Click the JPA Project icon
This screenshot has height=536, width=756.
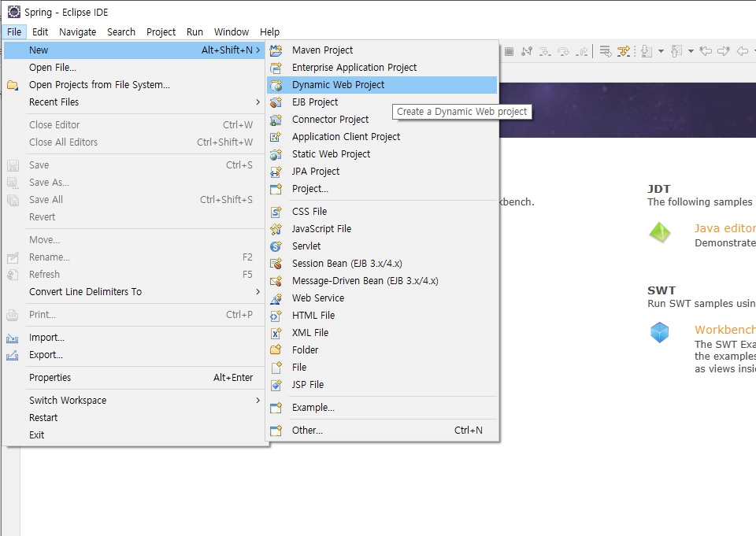coord(276,172)
